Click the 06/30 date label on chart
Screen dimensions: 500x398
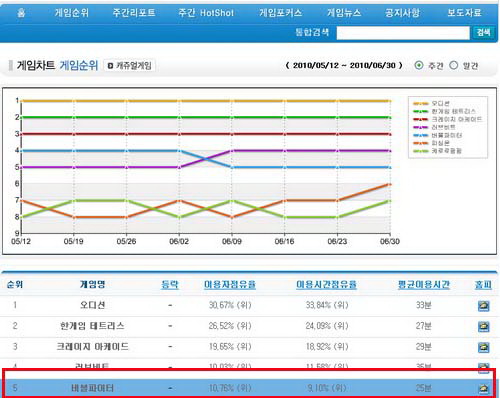(390, 241)
